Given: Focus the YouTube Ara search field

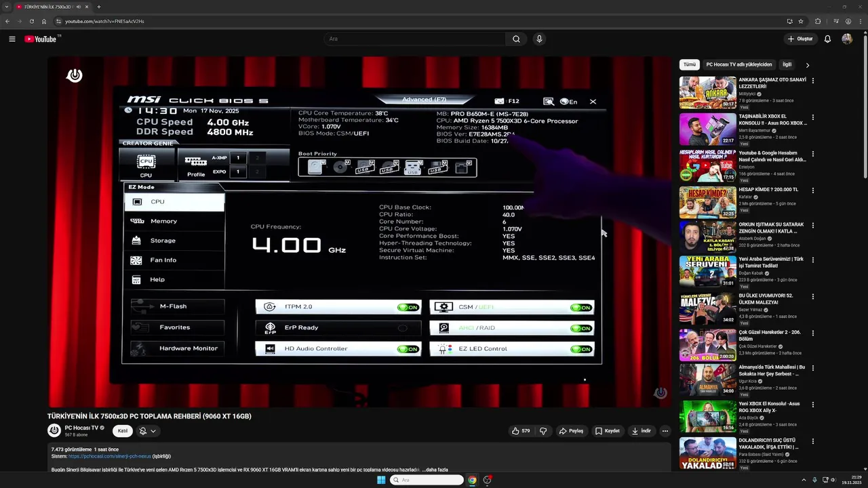Looking at the screenshot, I should 415,39.
